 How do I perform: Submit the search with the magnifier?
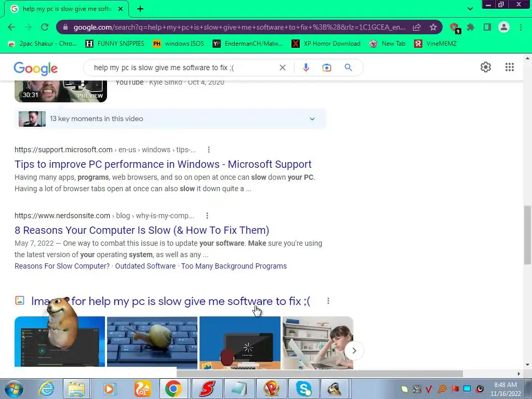coord(348,68)
